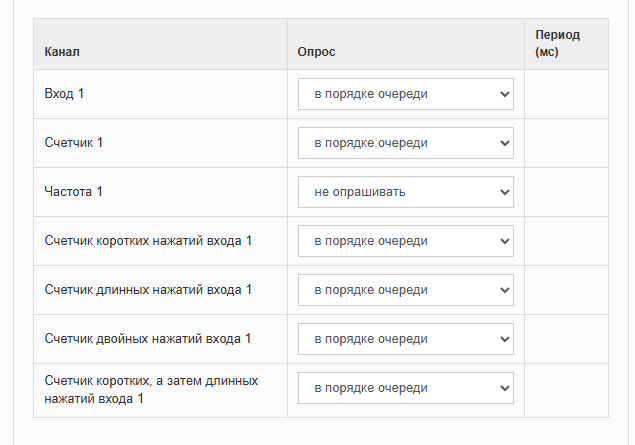Click the empty period cell for Частота 1
Viewport: 635px width, 445px height.
coord(566,192)
